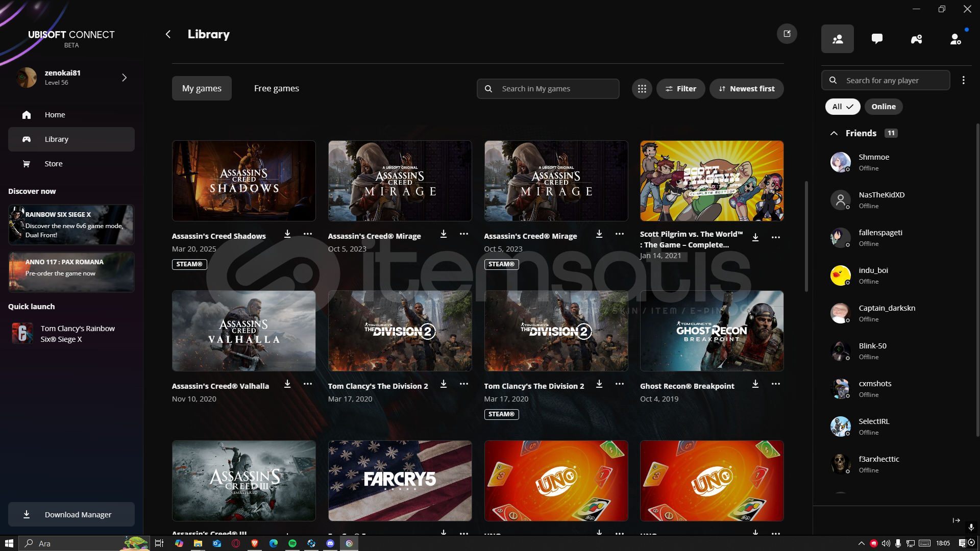
Task: Select friend NasTheKidXD in friends list
Action: tap(896, 200)
